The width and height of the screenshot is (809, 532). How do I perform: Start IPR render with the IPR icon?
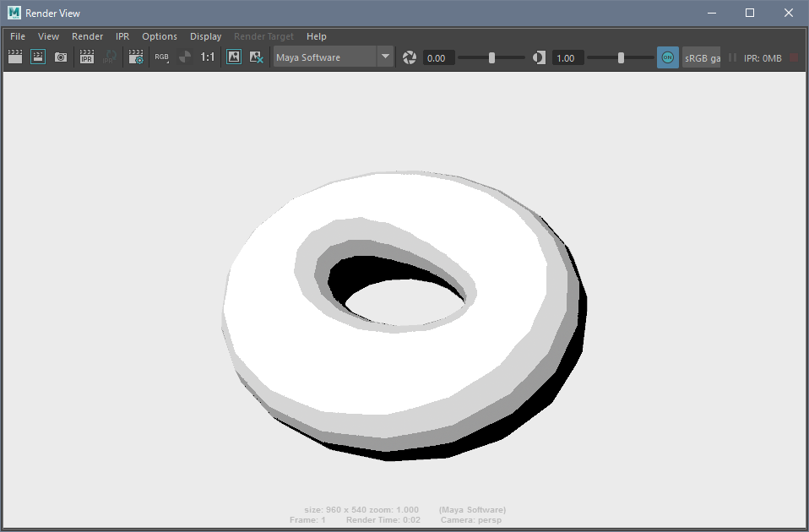pyautogui.click(x=86, y=57)
